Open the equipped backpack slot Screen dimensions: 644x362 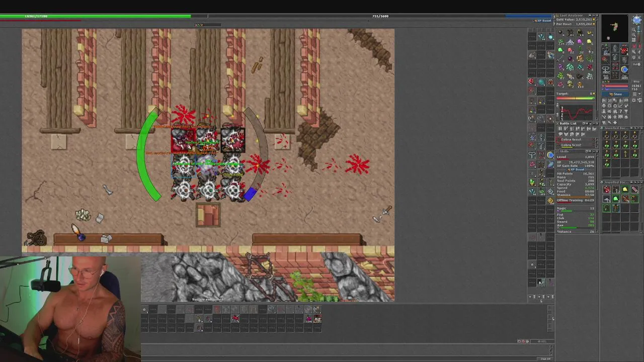coord(624,51)
